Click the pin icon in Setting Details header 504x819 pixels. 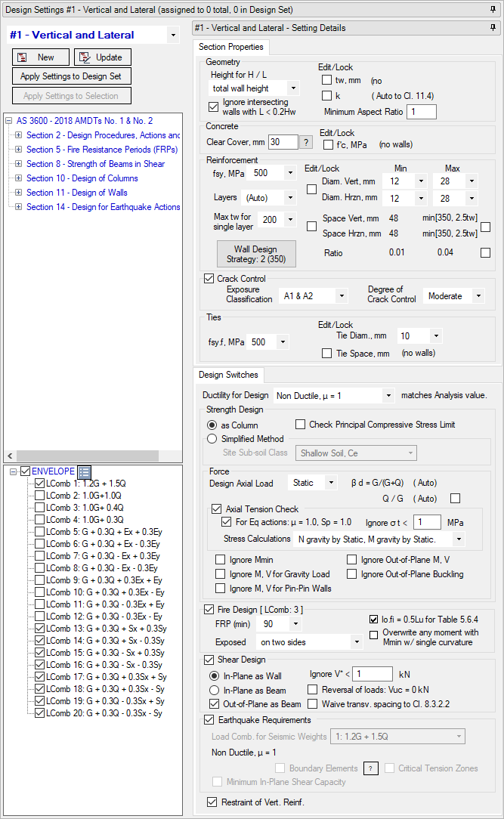(x=493, y=28)
